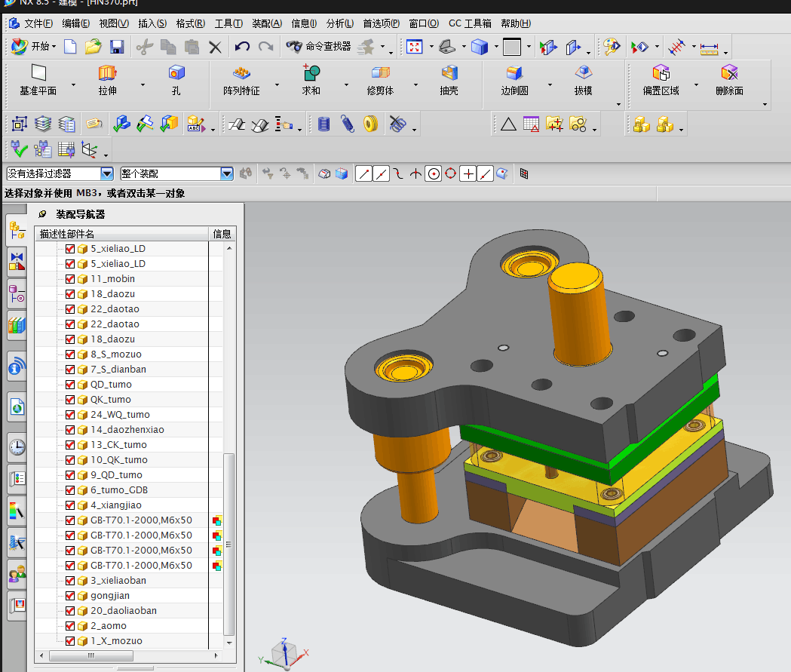
Task: Select the Delete Face (删除面) tool
Action: (x=729, y=81)
